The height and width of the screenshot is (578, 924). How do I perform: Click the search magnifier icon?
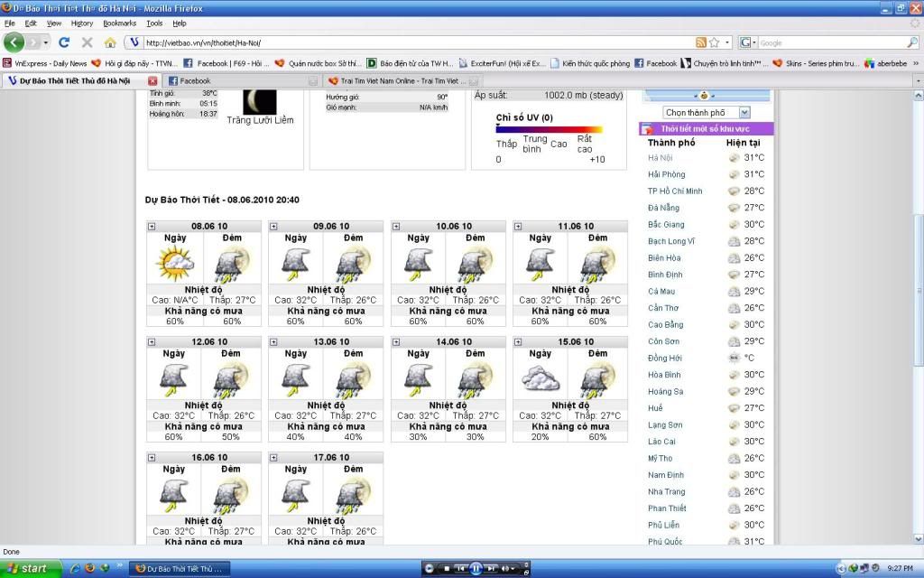[911, 42]
